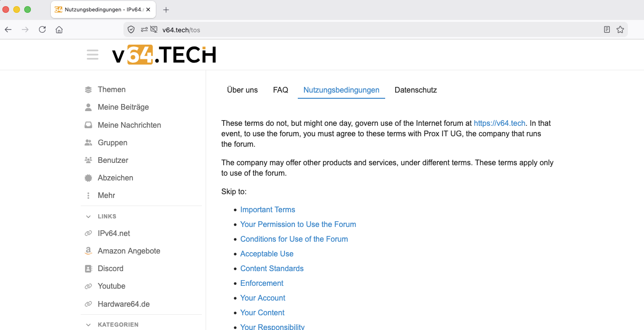Expand the Mehr menu
This screenshot has height=330, width=644.
point(106,196)
